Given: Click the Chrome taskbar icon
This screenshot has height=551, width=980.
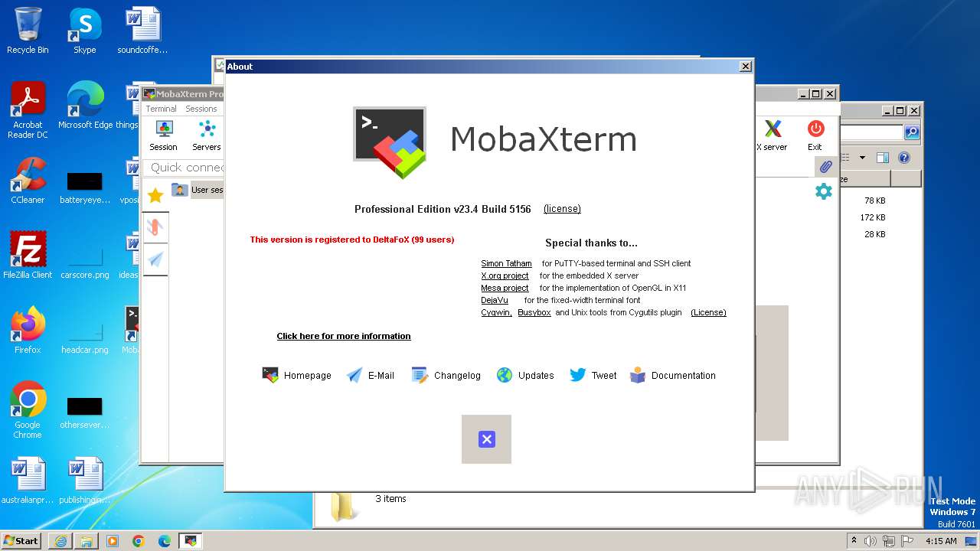Looking at the screenshot, I should click(139, 541).
